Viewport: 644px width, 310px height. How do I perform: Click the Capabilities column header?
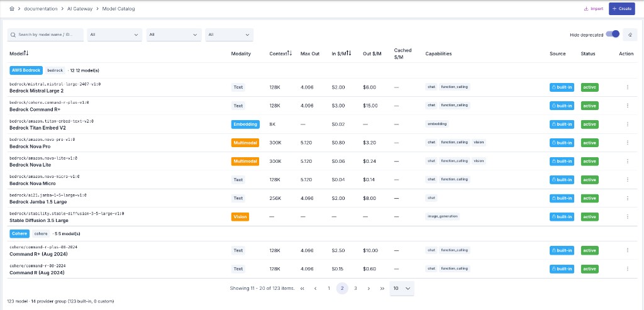[438, 53]
